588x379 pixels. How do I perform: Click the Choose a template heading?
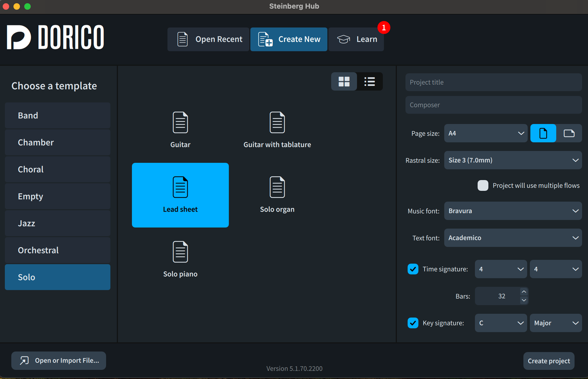54,86
